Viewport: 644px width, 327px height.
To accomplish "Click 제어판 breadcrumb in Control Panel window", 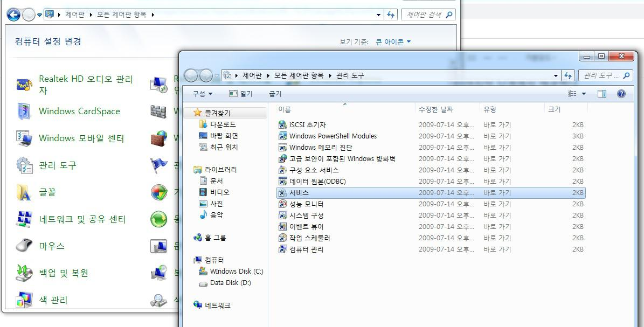I will (x=75, y=15).
